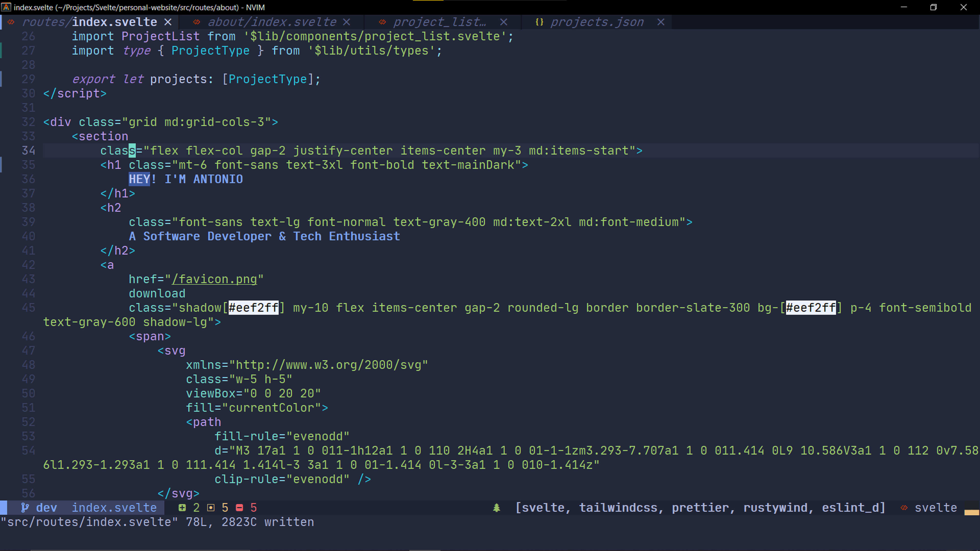
Task: Click the <path tag on line 52
Action: pyautogui.click(x=204, y=422)
